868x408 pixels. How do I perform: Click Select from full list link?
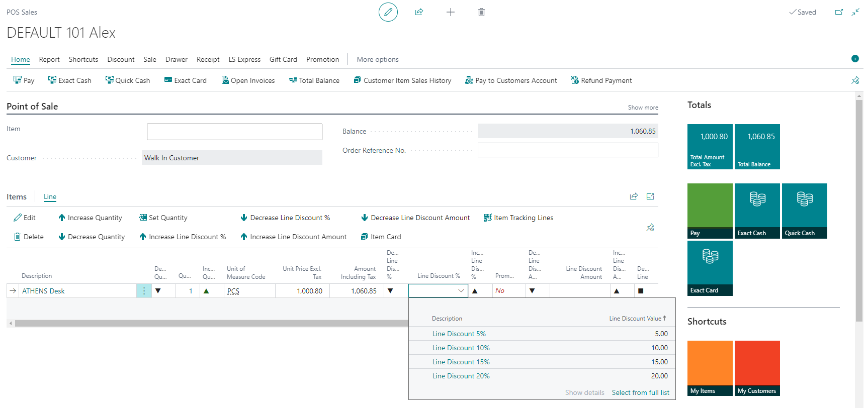point(640,392)
